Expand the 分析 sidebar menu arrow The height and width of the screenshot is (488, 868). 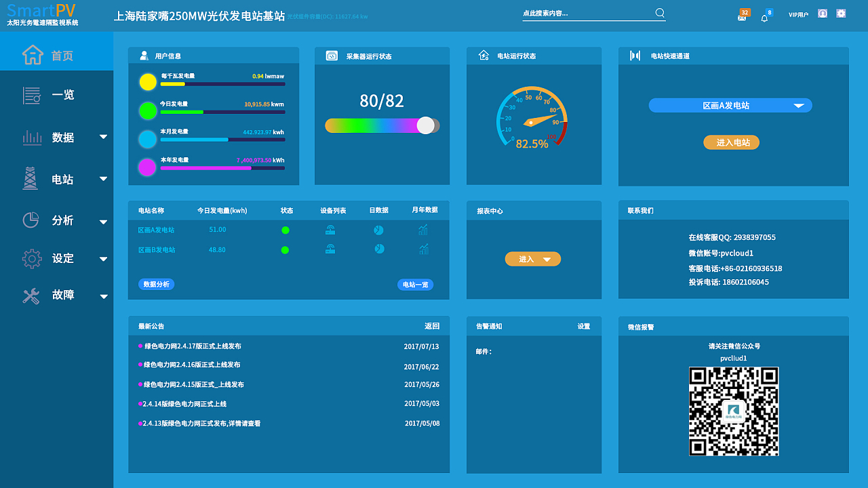[103, 222]
